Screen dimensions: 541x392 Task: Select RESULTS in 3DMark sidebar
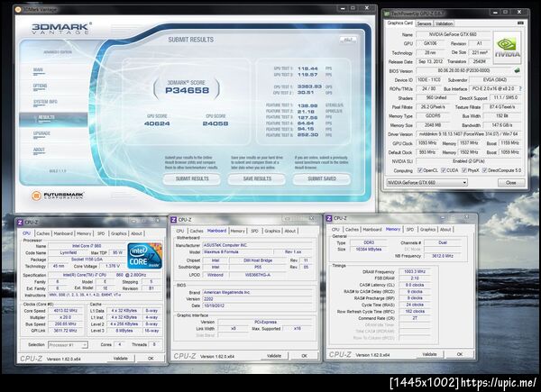(x=53, y=119)
